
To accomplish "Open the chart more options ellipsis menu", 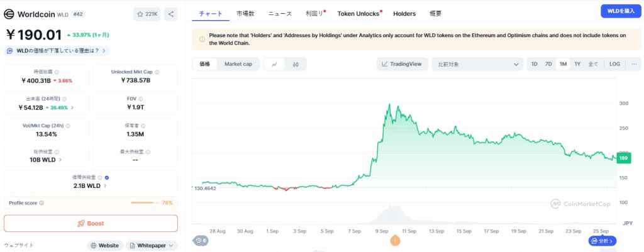I will click(x=635, y=64).
